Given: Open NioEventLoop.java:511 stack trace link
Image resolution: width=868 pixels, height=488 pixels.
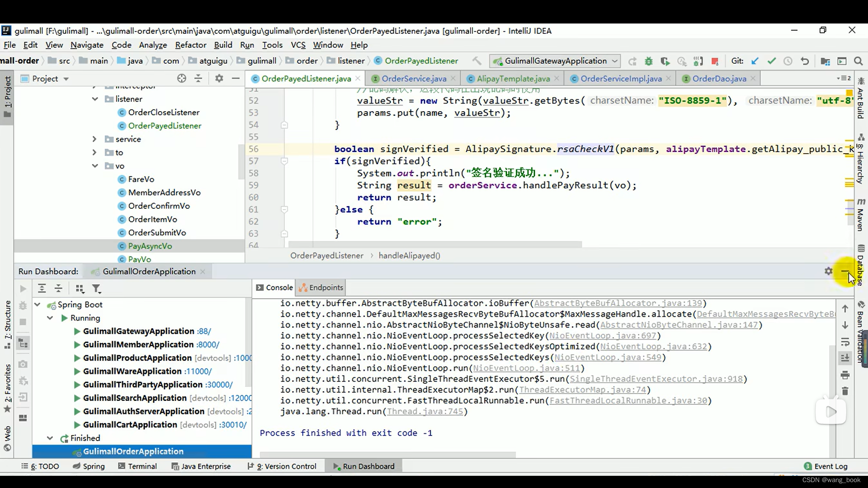Looking at the screenshot, I should pyautogui.click(x=526, y=368).
